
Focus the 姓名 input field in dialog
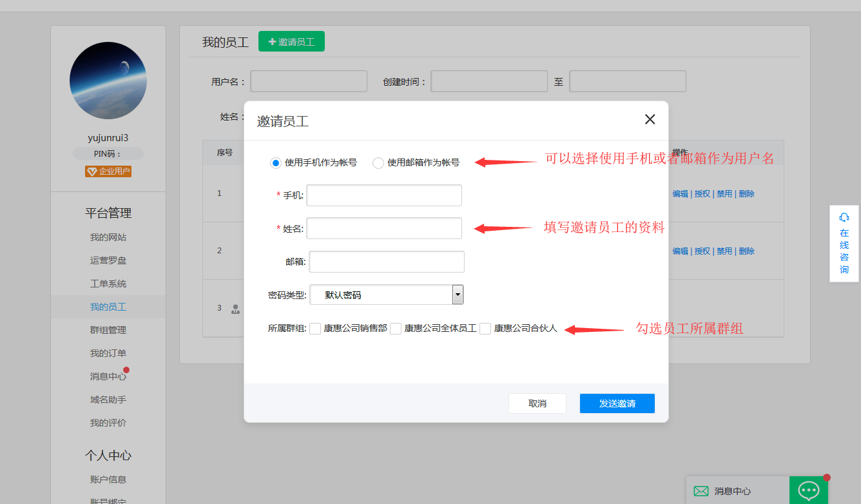click(x=384, y=228)
